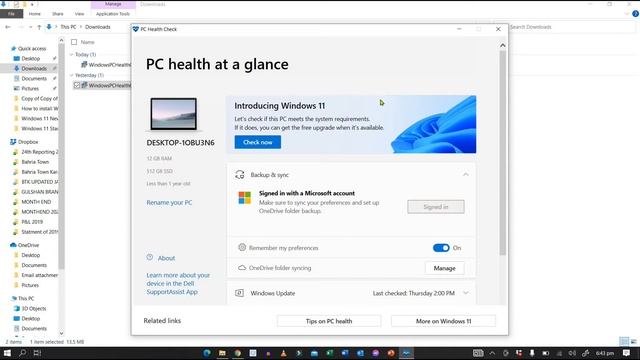Open MONTH END folder in navigation pane

tap(36, 202)
